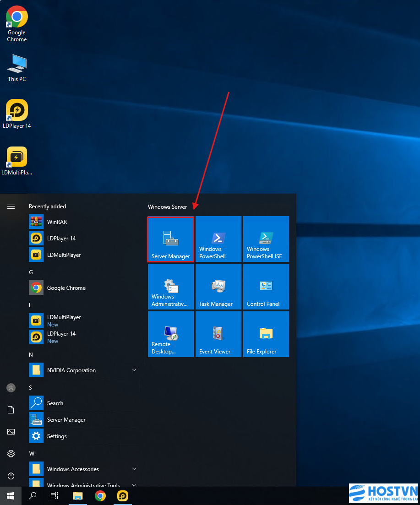420x505 pixels.
Task: Open WinRAR from Recently added
Action: pyautogui.click(x=84, y=222)
